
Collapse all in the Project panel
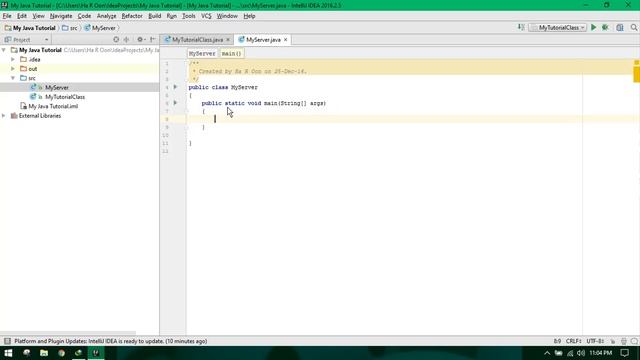click(127, 40)
